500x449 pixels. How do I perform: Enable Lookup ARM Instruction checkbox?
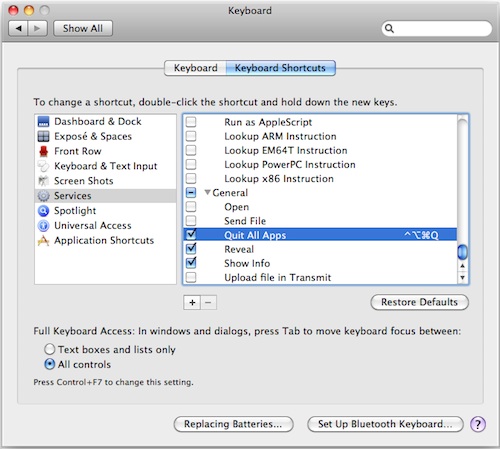click(191, 136)
